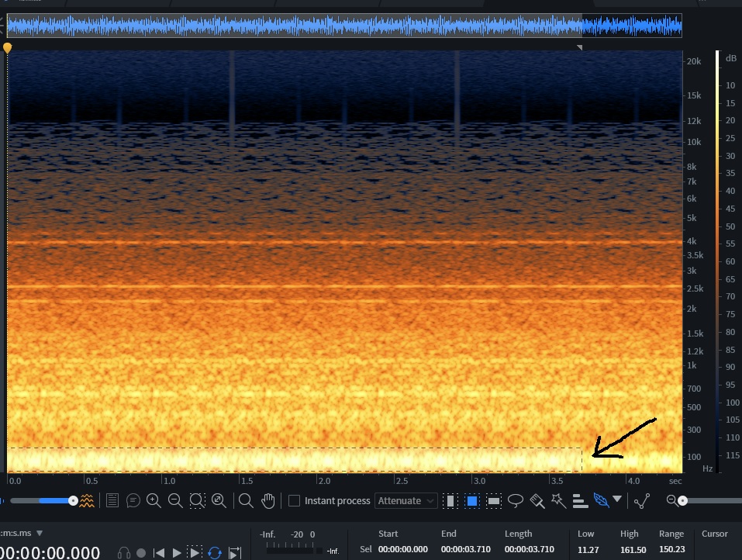Enable the Instant process checkbox

[x=294, y=500]
